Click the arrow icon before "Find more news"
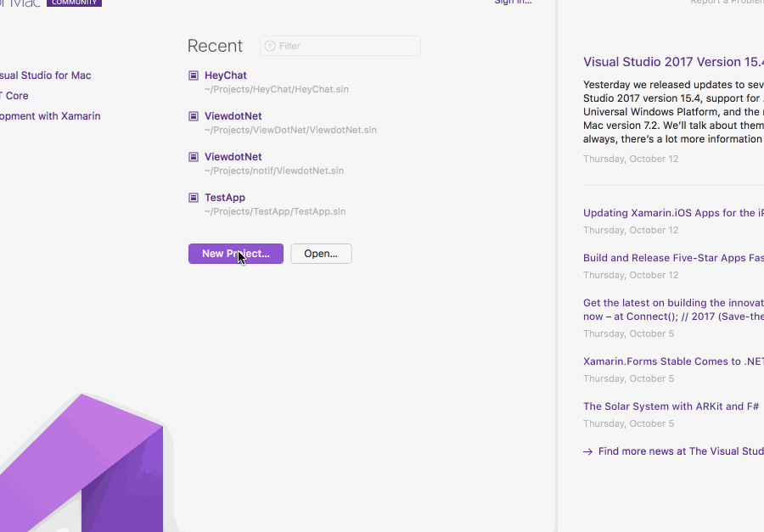This screenshot has width=764, height=532. coord(587,451)
